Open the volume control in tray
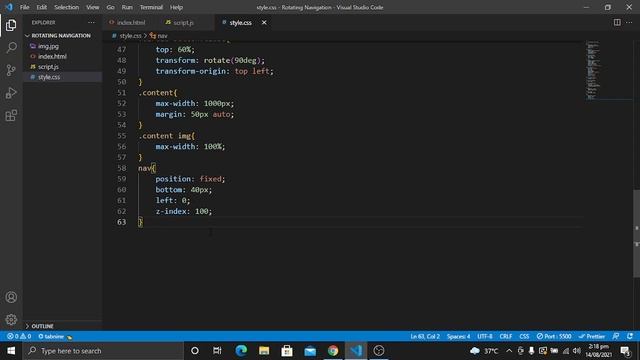This screenshot has height=360, width=640. coord(577,351)
